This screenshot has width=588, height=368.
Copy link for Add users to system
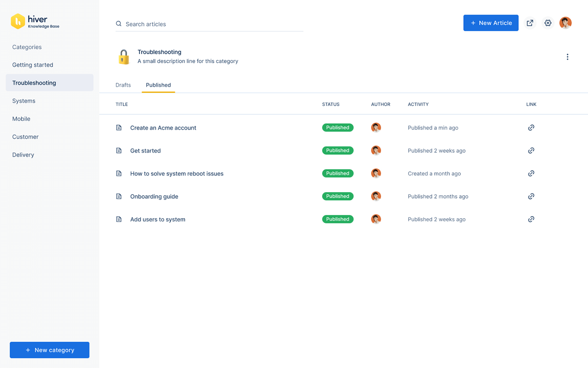(x=531, y=219)
